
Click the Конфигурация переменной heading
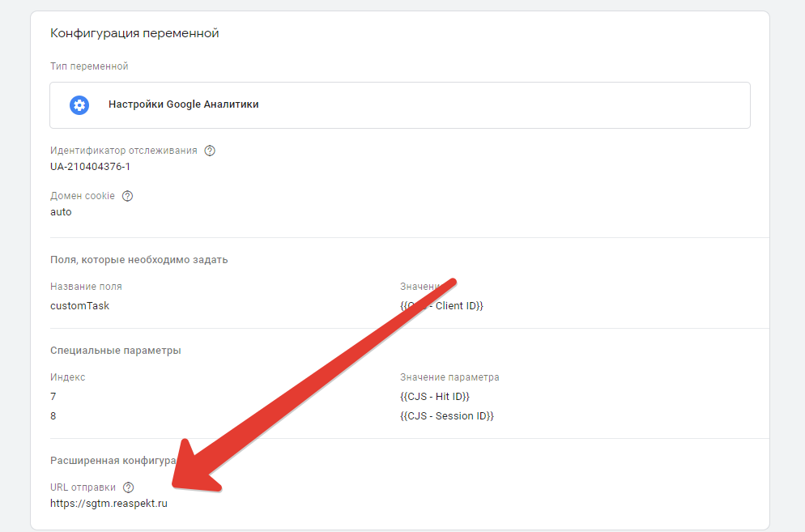pyautogui.click(x=134, y=33)
